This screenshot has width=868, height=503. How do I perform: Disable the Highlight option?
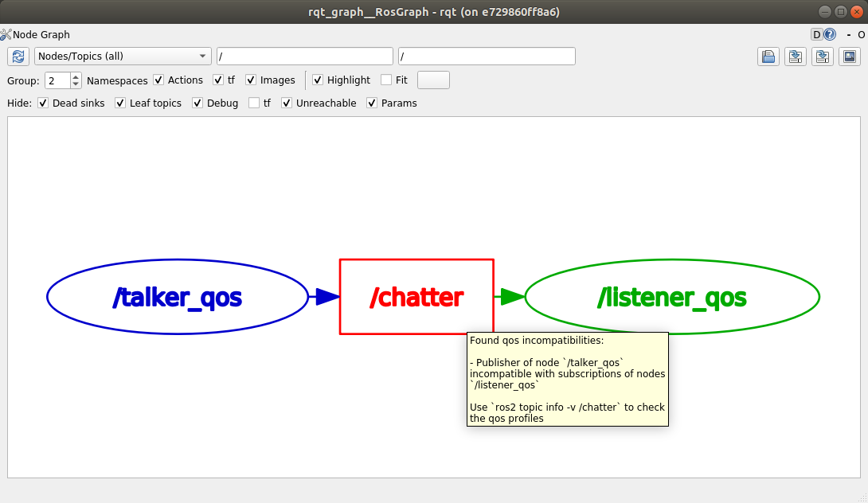[x=317, y=80]
